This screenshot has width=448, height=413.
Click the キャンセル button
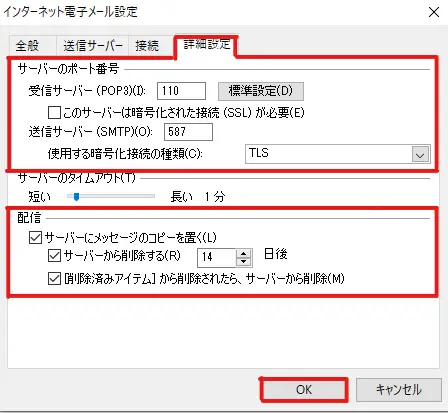tap(399, 390)
